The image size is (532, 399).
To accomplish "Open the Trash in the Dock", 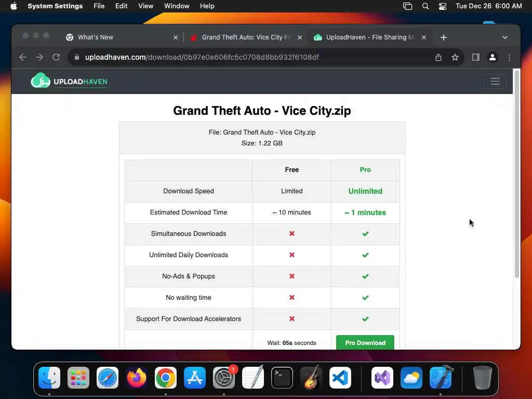I will [x=483, y=378].
